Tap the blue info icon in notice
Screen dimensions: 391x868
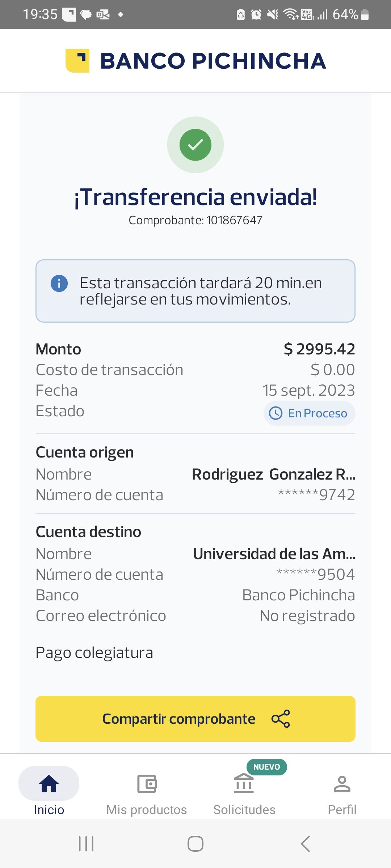point(59,283)
